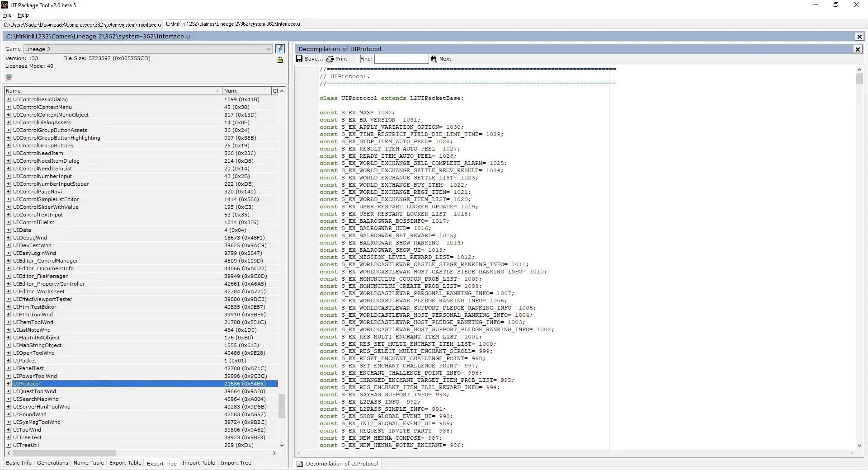Click code line 'const S_EX_MAX= 1032;'

pyautogui.click(x=357, y=113)
